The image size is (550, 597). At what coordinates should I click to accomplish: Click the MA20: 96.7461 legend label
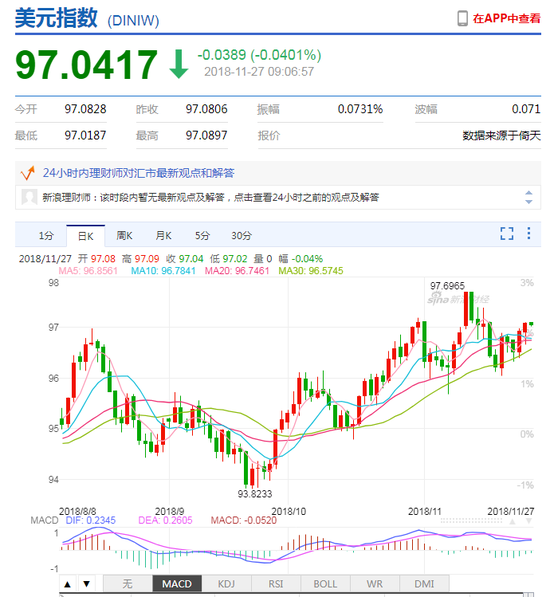(237, 271)
